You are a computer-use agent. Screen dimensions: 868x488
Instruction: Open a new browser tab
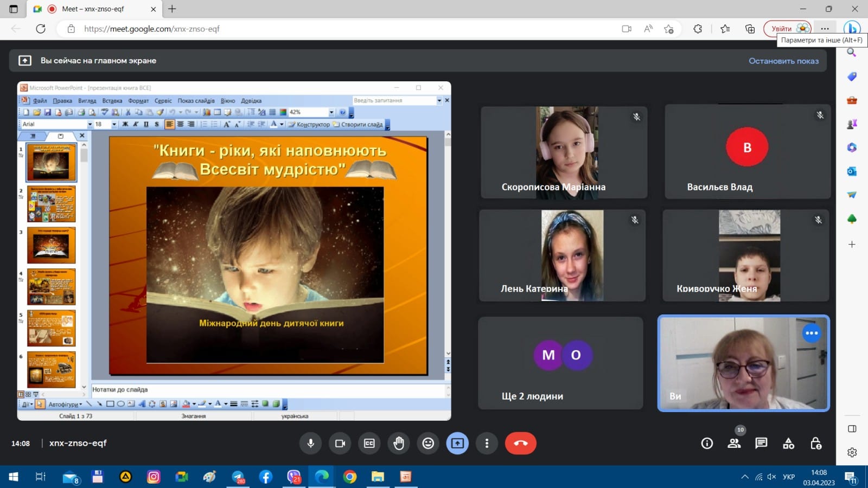tap(172, 9)
